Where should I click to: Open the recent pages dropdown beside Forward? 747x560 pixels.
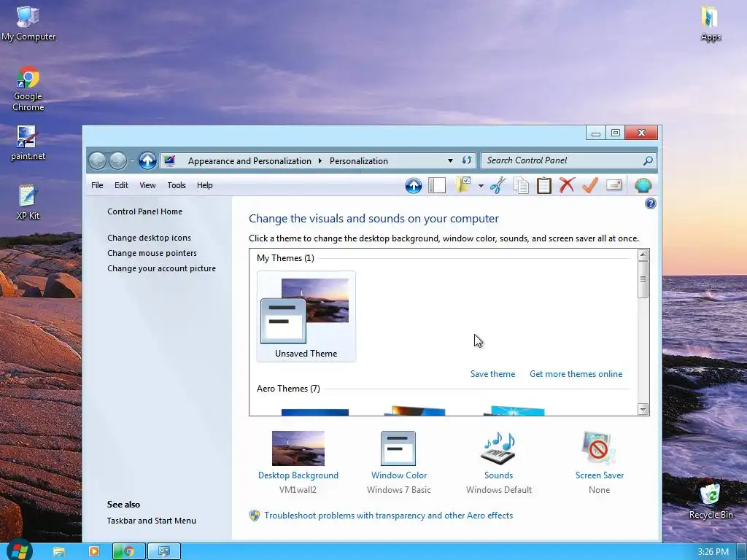(132, 161)
